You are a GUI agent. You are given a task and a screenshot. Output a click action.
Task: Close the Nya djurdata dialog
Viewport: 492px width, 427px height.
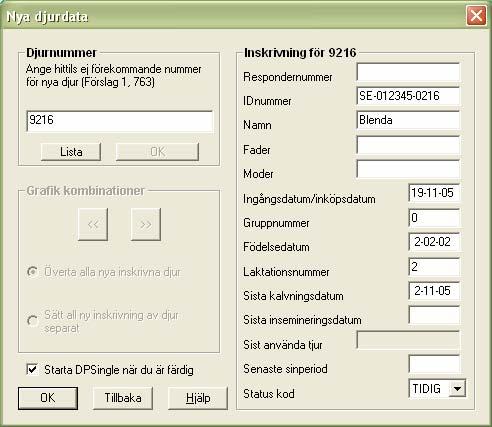[476, 16]
